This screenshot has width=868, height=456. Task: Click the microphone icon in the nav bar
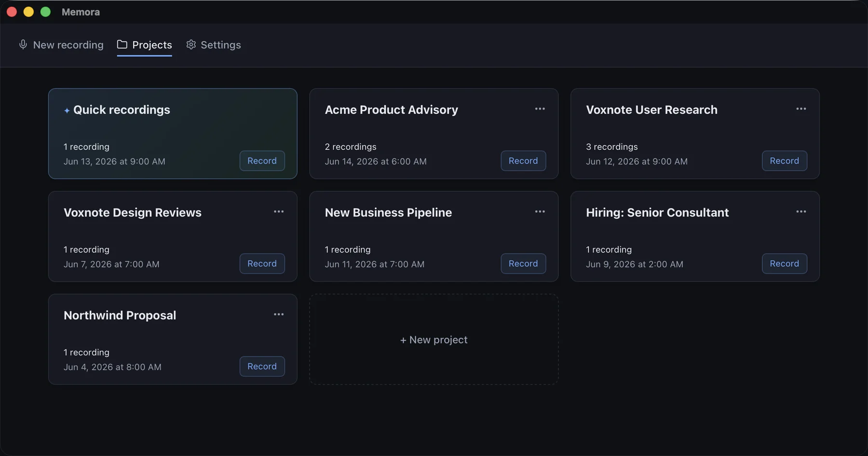click(23, 44)
